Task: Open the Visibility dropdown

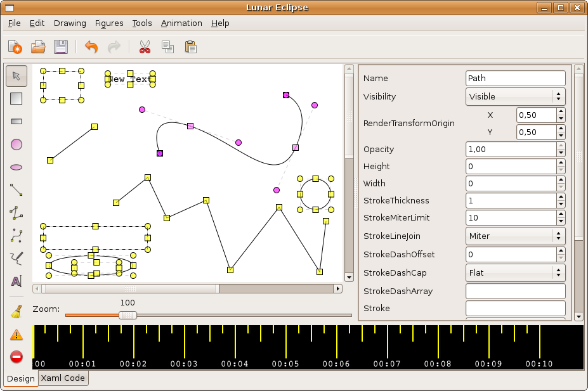Action: pyautogui.click(x=515, y=96)
